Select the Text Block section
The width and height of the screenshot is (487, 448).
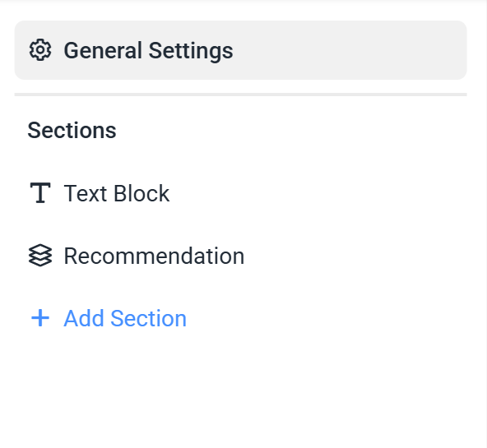click(x=240, y=193)
